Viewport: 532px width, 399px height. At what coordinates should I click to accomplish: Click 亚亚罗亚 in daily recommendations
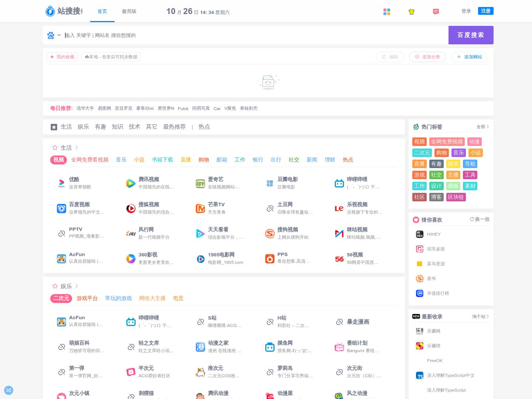pos(124,109)
